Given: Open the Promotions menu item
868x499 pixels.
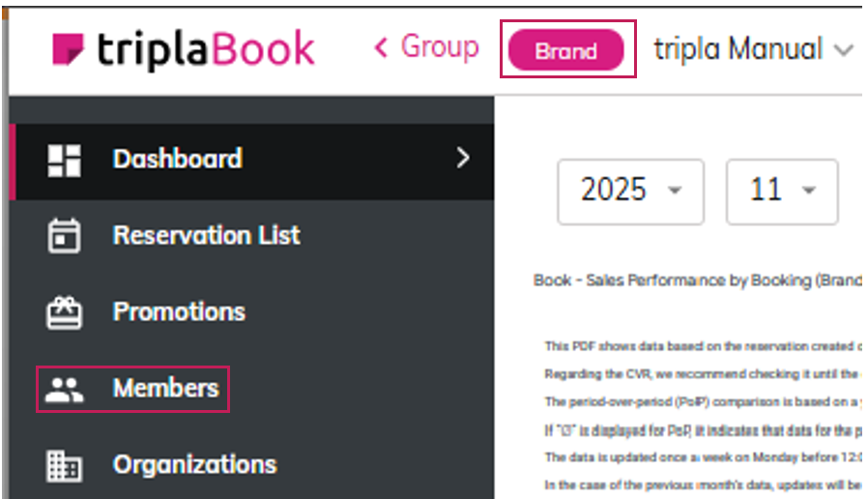Looking at the screenshot, I should (x=179, y=311).
